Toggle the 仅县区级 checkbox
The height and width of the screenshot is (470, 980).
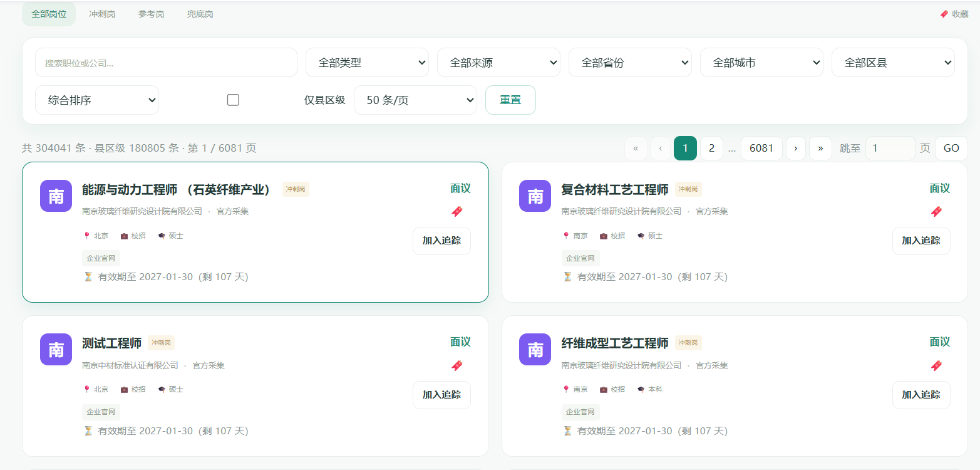coord(233,100)
